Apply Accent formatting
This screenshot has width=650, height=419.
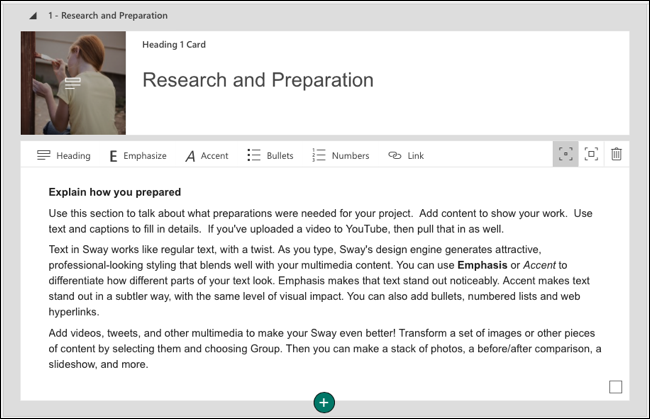point(206,155)
